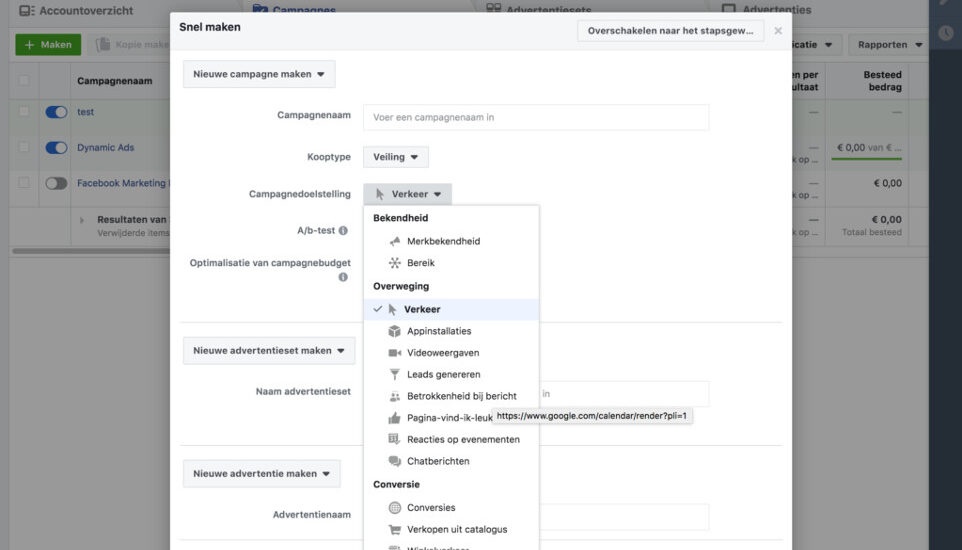Click the horizontal scrollbar under campaigns table
Screen dimensions: 962x550
91,251
